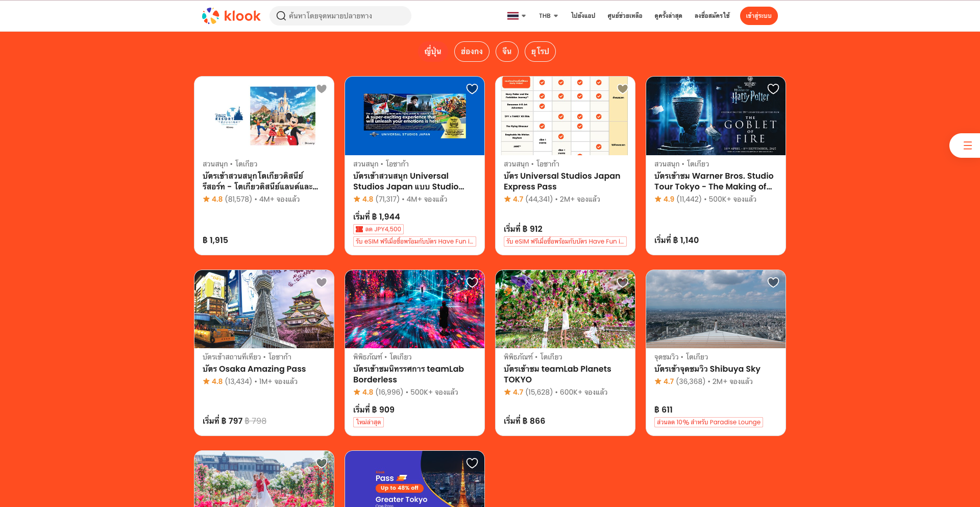Click the ใหม่ล่าสุด tag on teamLab Borderless

pos(369,422)
